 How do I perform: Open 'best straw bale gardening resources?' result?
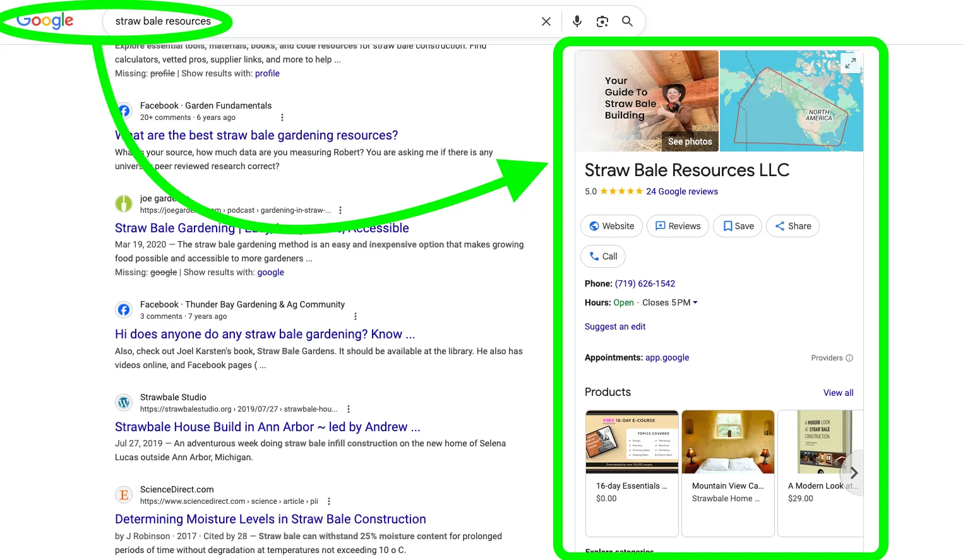256,135
